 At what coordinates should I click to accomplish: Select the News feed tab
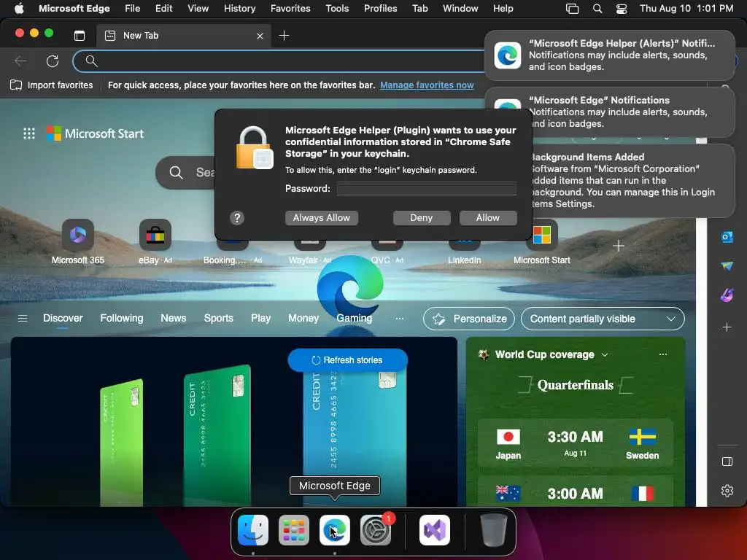point(174,318)
